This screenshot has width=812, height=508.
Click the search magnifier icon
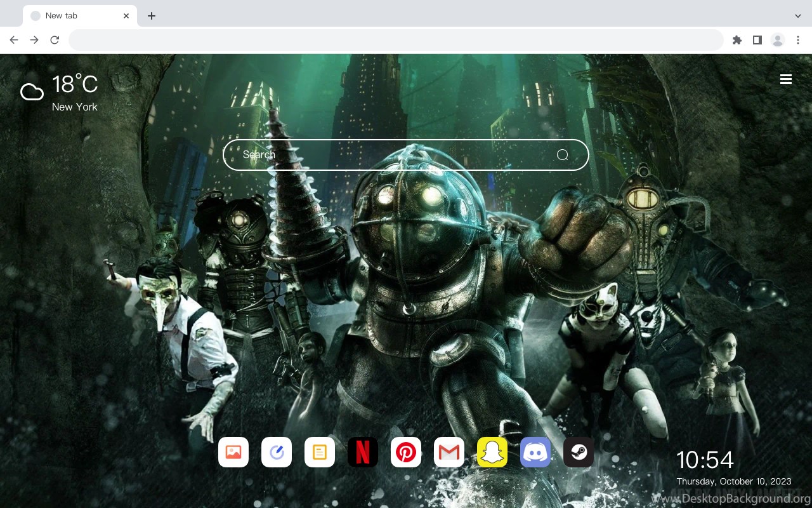coord(563,155)
